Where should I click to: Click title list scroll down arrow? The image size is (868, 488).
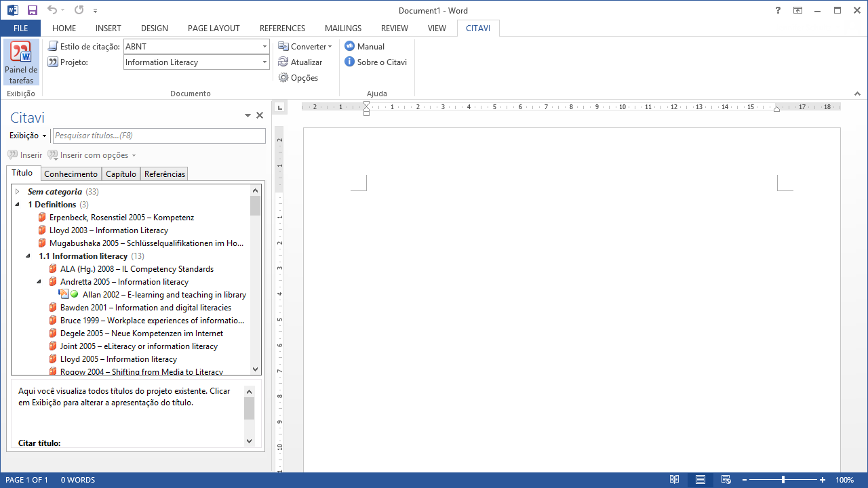click(256, 369)
